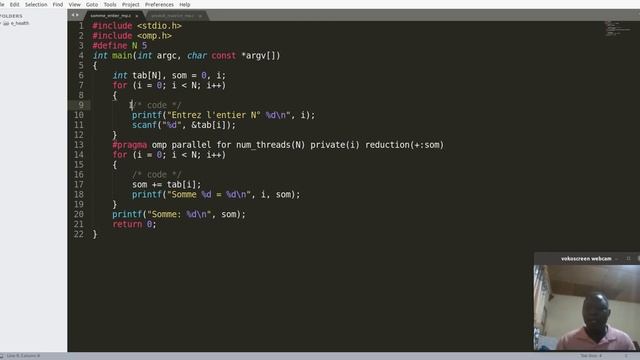Open the Preferences menu
Screen dimensions: 640x360
159,4
